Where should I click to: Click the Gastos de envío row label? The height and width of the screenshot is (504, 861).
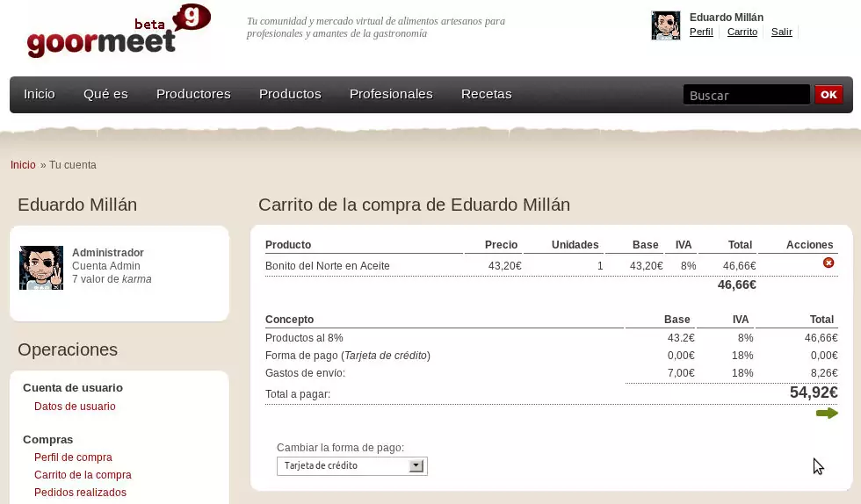coord(306,373)
